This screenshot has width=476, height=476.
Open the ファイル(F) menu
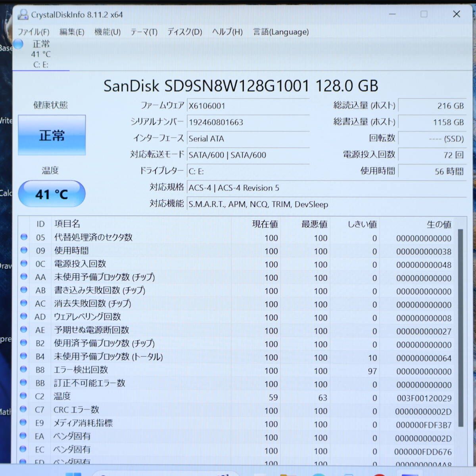pyautogui.click(x=33, y=32)
